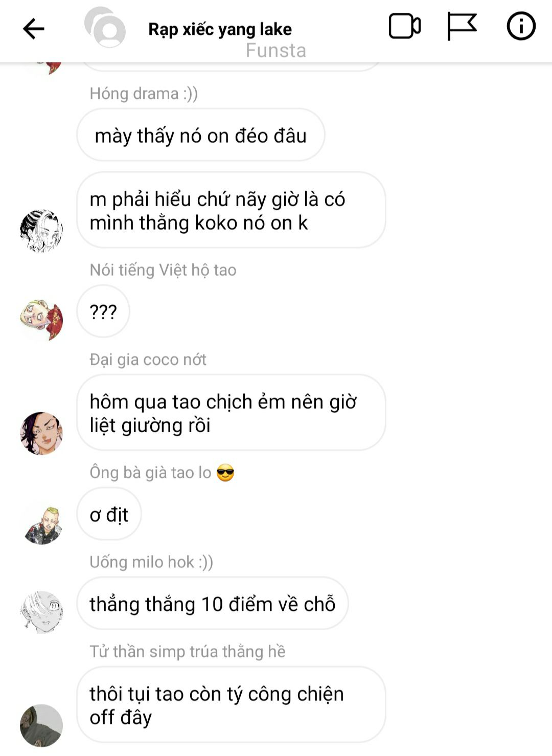The image size is (552, 756).
Task: Go back with the arrow icon
Action: pos(34,29)
